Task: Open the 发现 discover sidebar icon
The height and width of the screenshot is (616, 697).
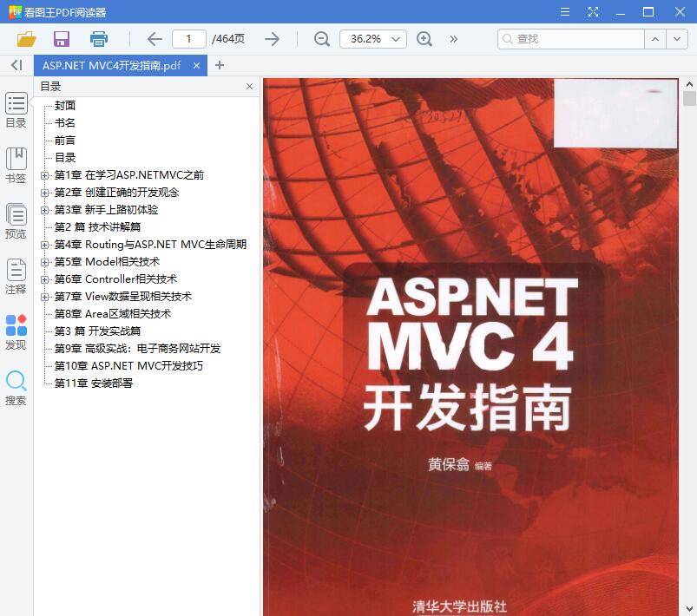Action: click(x=16, y=332)
